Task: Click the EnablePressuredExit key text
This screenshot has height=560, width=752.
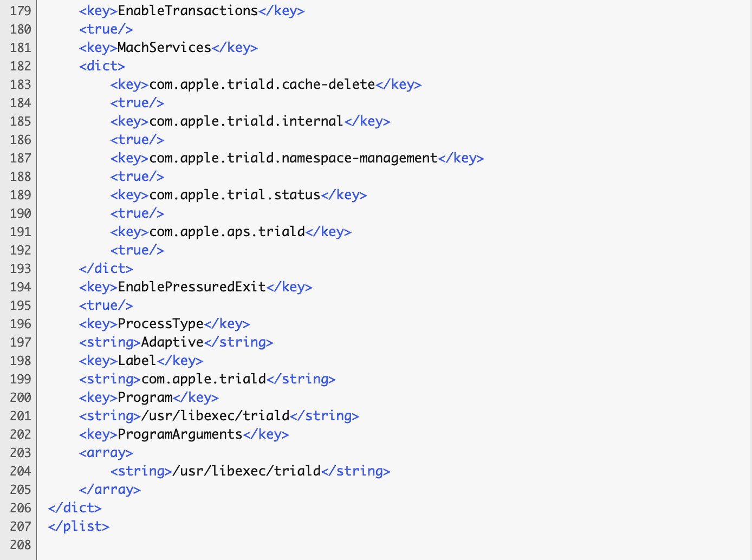Action: click(x=192, y=287)
